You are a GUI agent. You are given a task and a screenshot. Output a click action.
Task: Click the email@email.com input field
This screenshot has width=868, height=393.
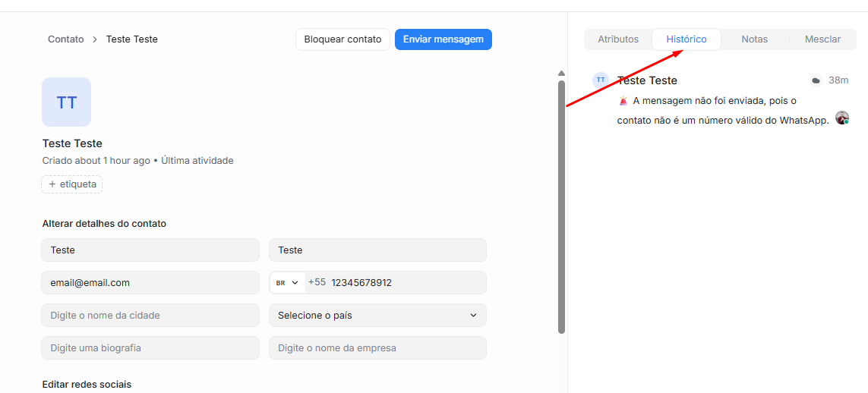(150, 282)
